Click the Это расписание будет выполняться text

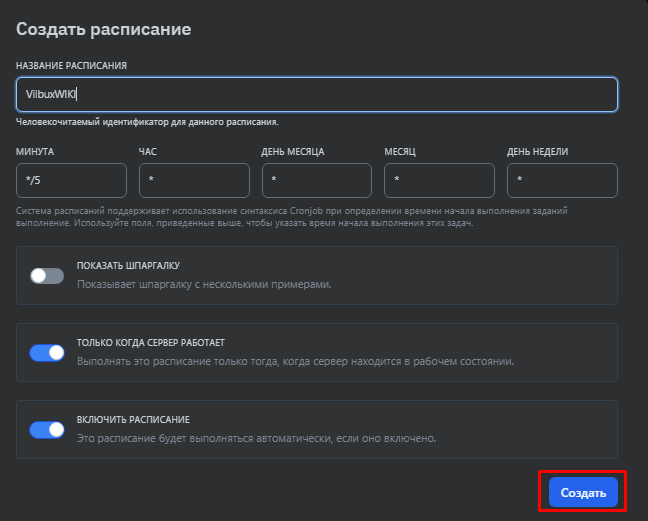coord(257,438)
